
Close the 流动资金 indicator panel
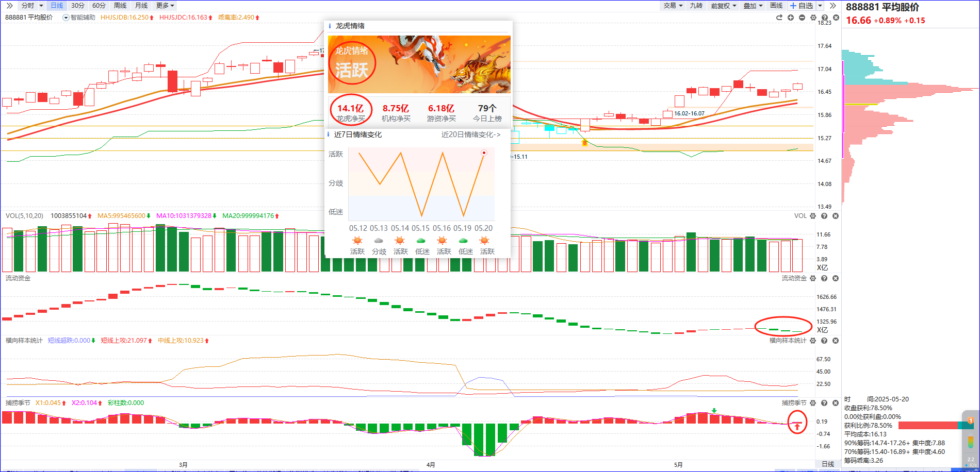point(836,278)
